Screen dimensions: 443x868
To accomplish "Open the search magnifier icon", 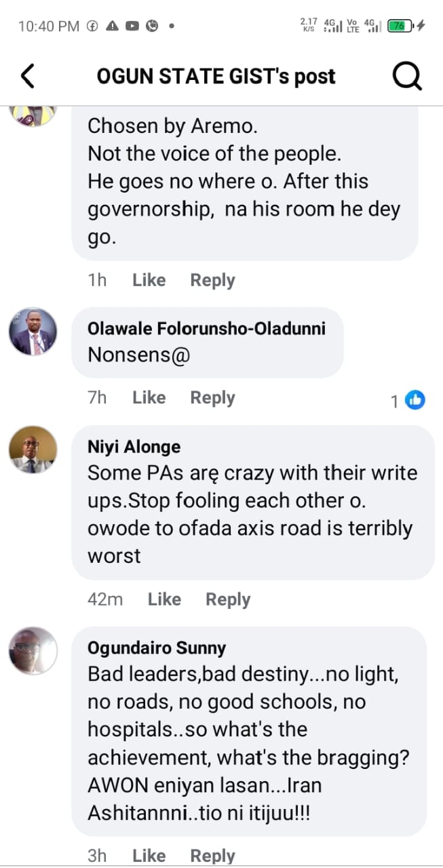I will [407, 77].
